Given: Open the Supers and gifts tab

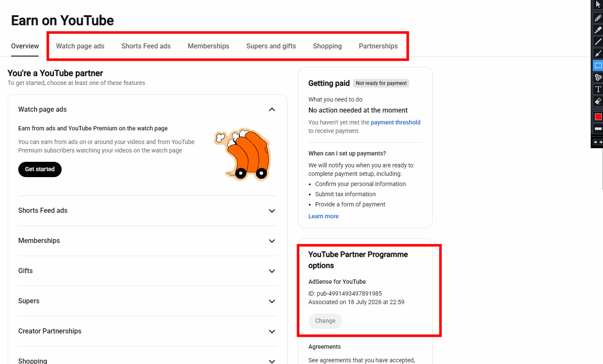Looking at the screenshot, I should click(x=271, y=46).
